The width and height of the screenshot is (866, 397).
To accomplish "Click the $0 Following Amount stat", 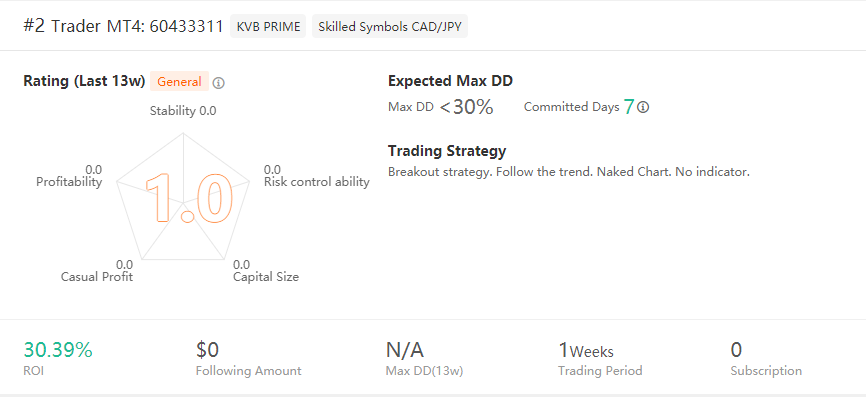I will pyautogui.click(x=208, y=350).
